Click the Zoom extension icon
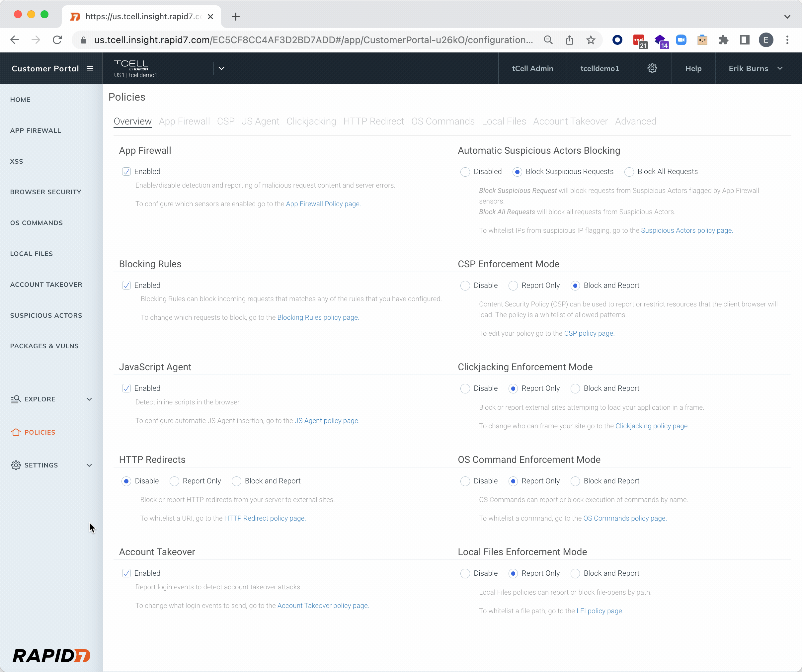Image resolution: width=802 pixels, height=672 pixels. [x=681, y=40]
